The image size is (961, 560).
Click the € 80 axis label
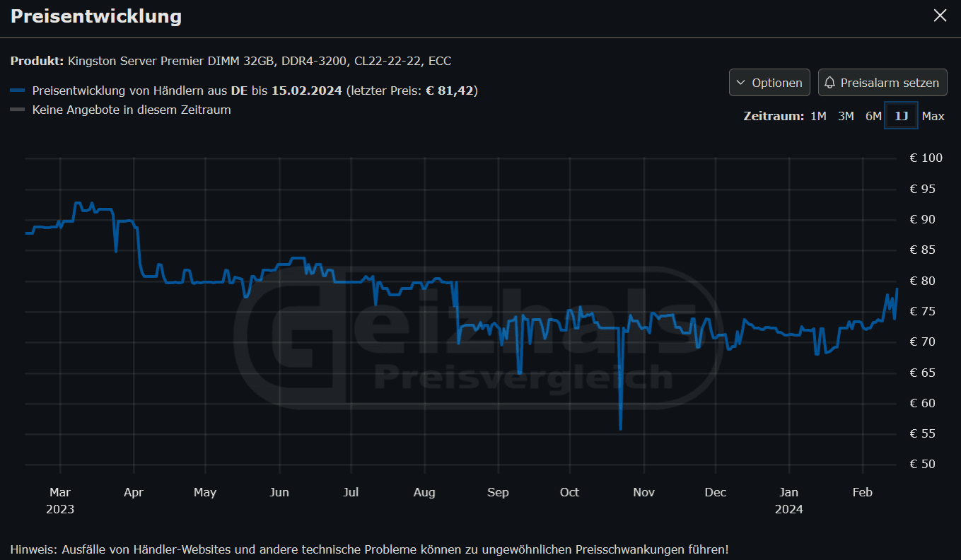[923, 281]
